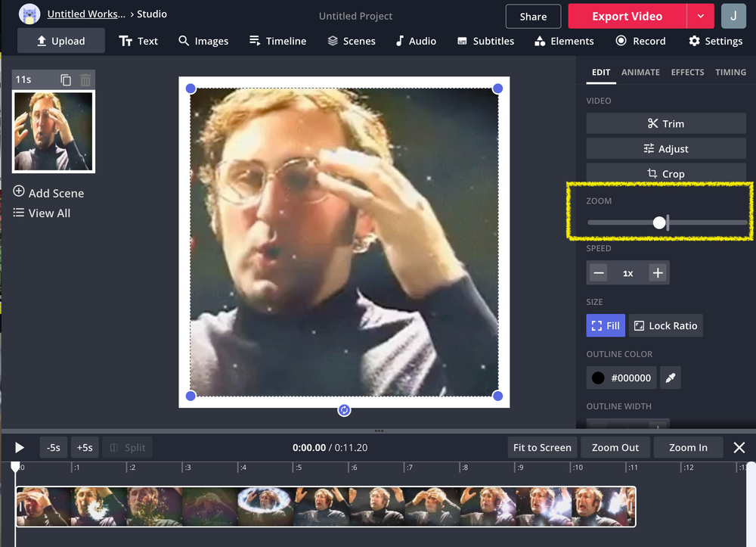Image resolution: width=756 pixels, height=547 pixels.
Task: Switch to the ANIMATE tab
Action: click(x=640, y=72)
